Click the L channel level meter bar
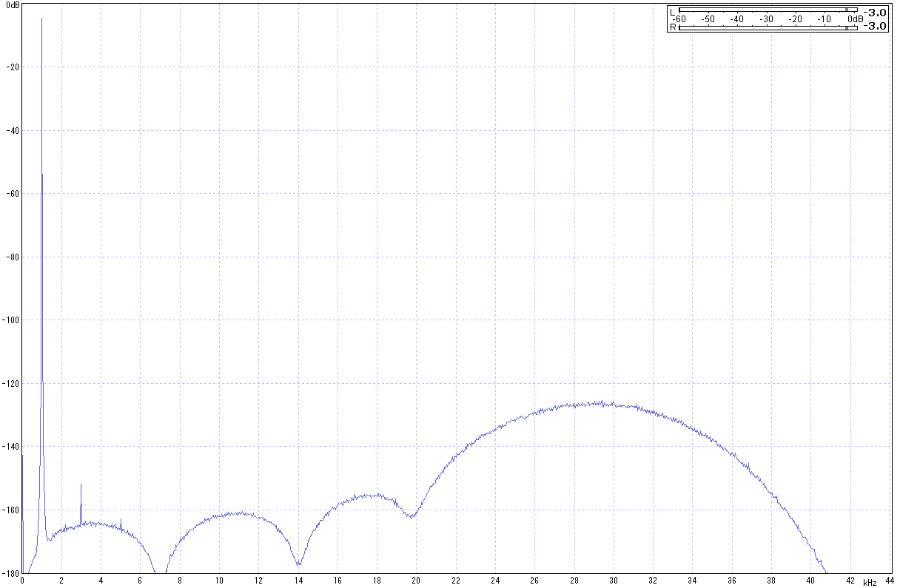The width and height of the screenshot is (900, 588). point(768,10)
